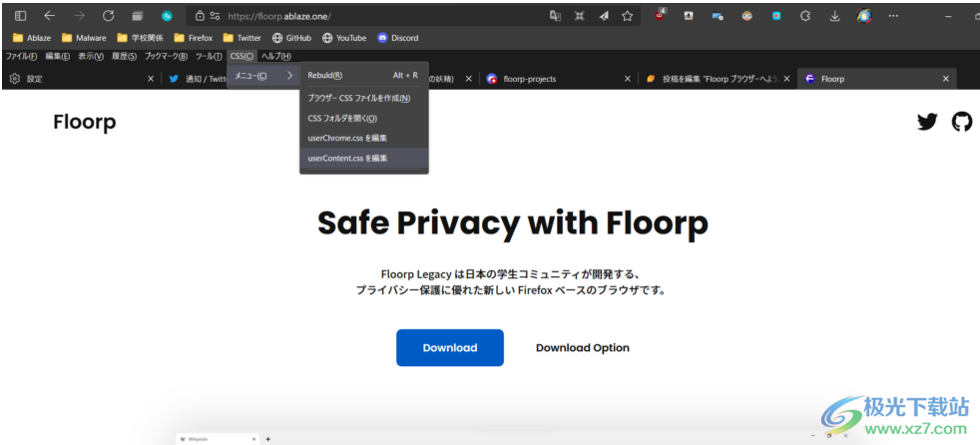Open the ブックマーク(B) menu
This screenshot has width=980, height=445.
(x=166, y=56)
